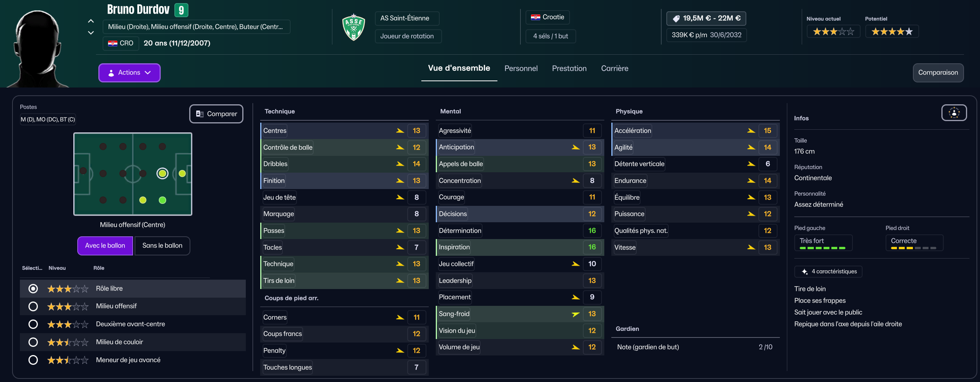Select the Deuxième avant-centre role radio
Image resolution: width=980 pixels, height=382 pixels.
[33, 324]
